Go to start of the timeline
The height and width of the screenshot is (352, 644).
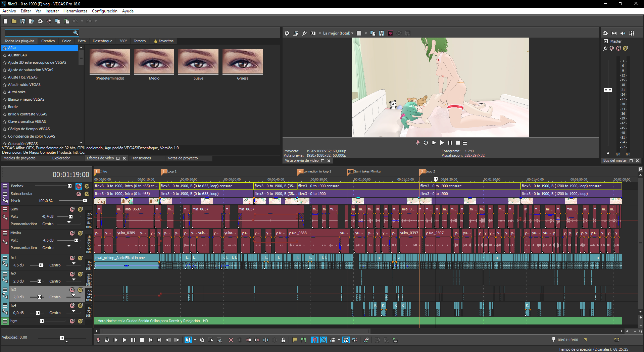[151, 340]
